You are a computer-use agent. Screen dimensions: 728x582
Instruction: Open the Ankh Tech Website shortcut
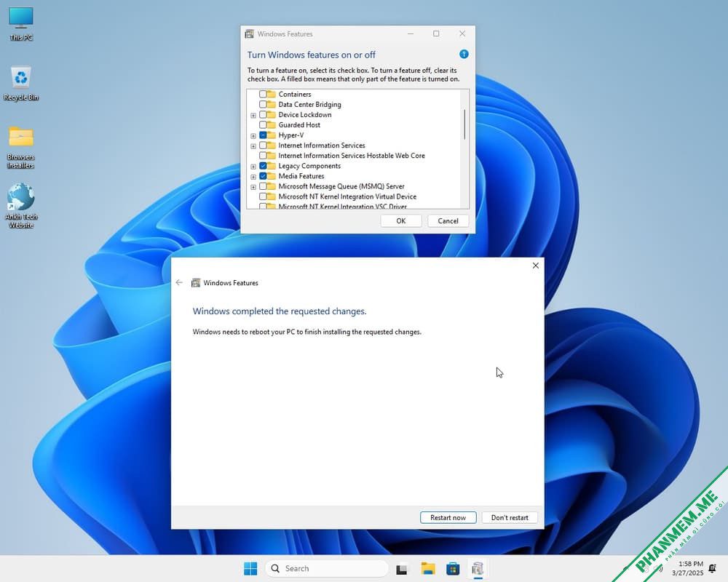21,206
